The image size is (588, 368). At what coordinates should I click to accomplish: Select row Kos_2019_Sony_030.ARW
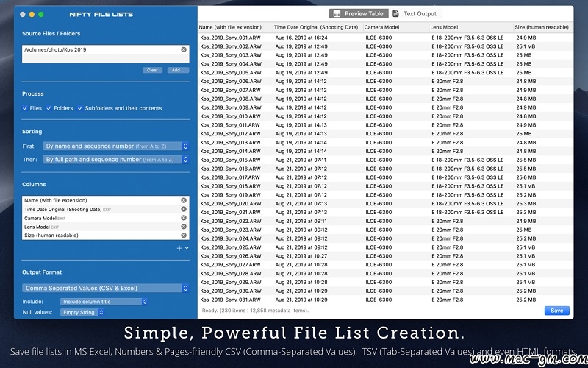point(385,291)
